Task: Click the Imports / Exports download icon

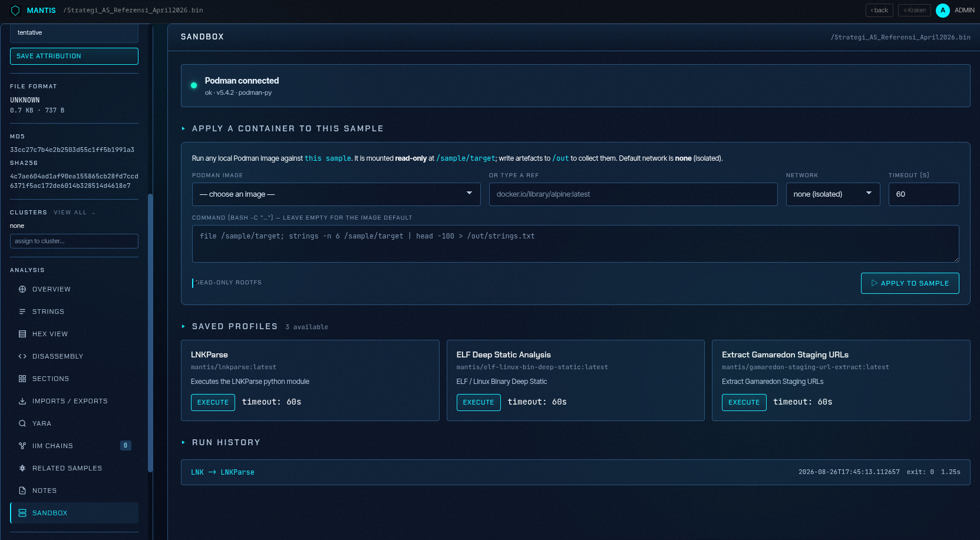Action: click(22, 401)
